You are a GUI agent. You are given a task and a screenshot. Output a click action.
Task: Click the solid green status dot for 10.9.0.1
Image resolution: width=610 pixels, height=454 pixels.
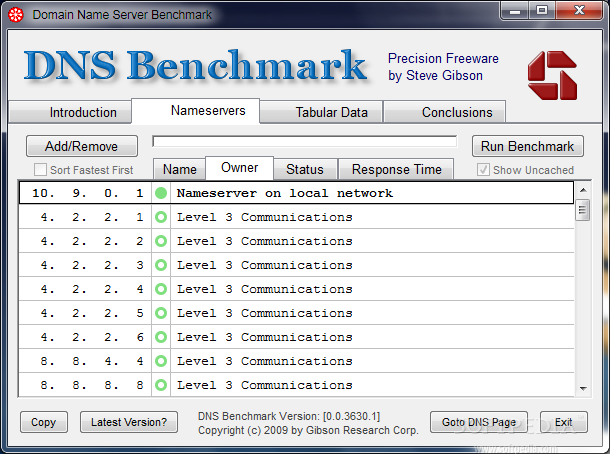tap(161, 193)
